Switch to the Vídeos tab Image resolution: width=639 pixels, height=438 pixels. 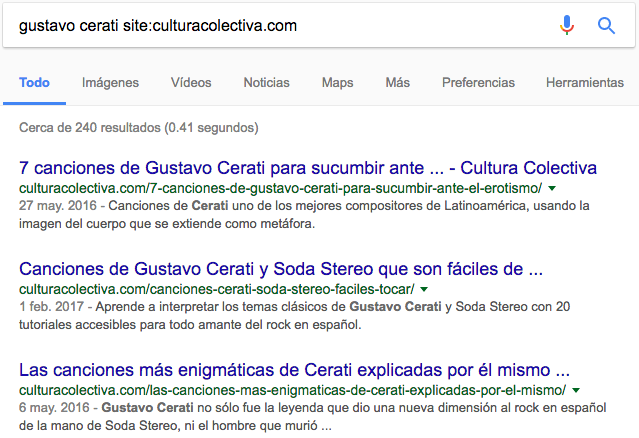coord(191,82)
